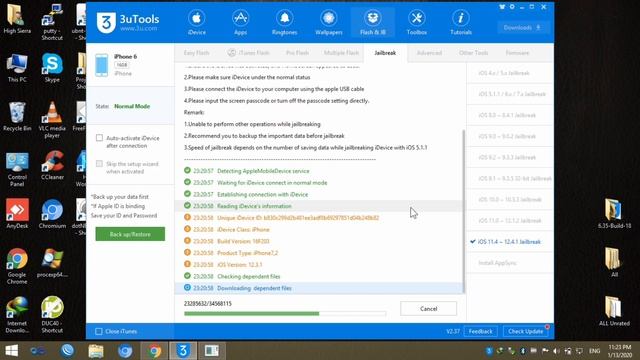Switch to the Firmware tab
The image size is (640, 360).
[x=517, y=53]
